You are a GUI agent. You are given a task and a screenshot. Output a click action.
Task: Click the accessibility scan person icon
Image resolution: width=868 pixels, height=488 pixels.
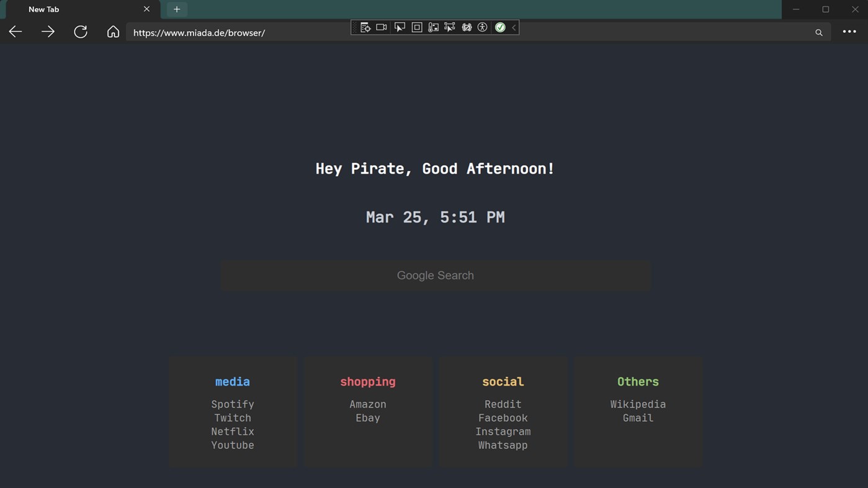483,27
